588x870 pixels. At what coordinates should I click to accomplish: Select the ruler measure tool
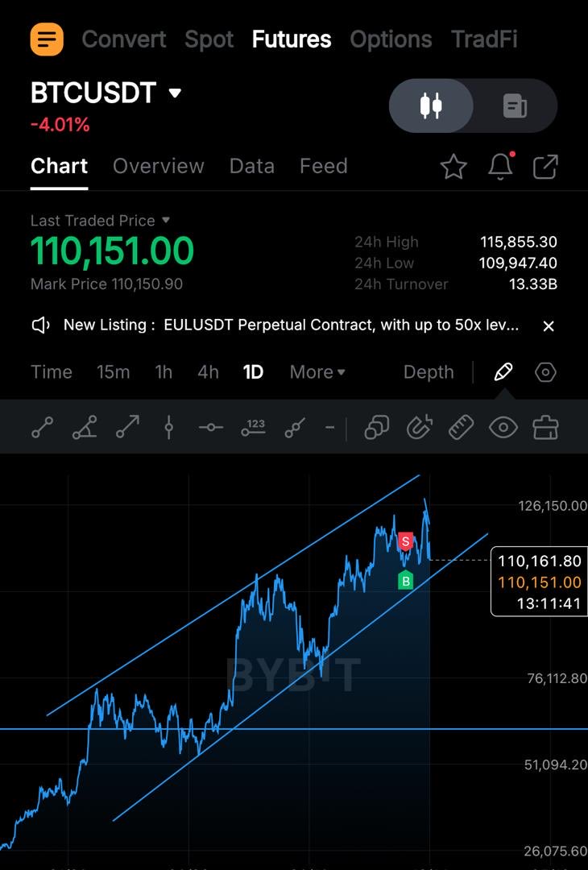point(461,428)
